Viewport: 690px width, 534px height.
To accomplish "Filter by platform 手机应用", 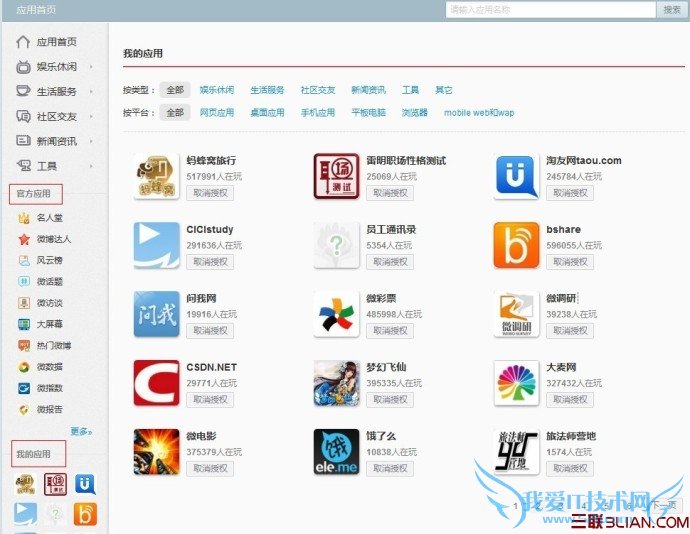I will click(318, 112).
